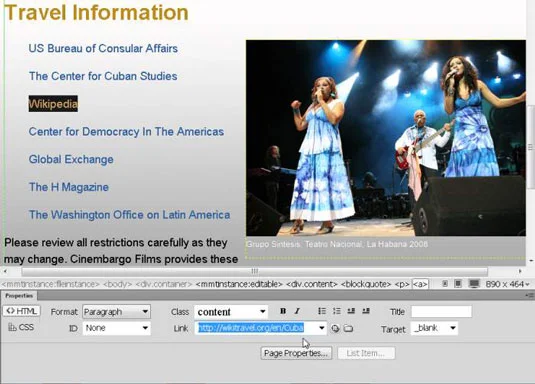Switch to HTML properties mode

pos(22,311)
